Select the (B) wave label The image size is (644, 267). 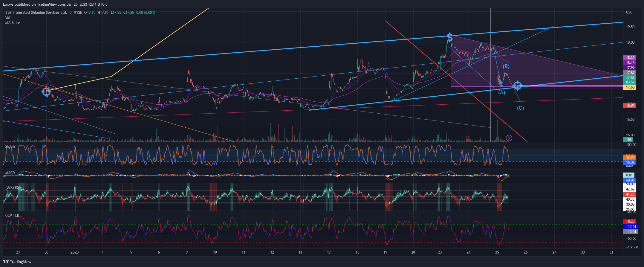click(x=506, y=66)
